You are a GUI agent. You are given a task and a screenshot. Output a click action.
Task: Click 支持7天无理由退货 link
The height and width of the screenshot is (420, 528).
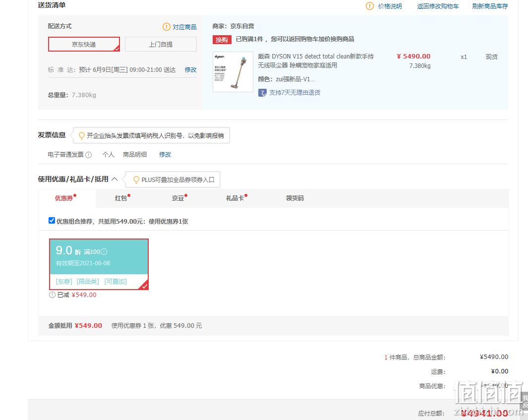[x=294, y=93]
